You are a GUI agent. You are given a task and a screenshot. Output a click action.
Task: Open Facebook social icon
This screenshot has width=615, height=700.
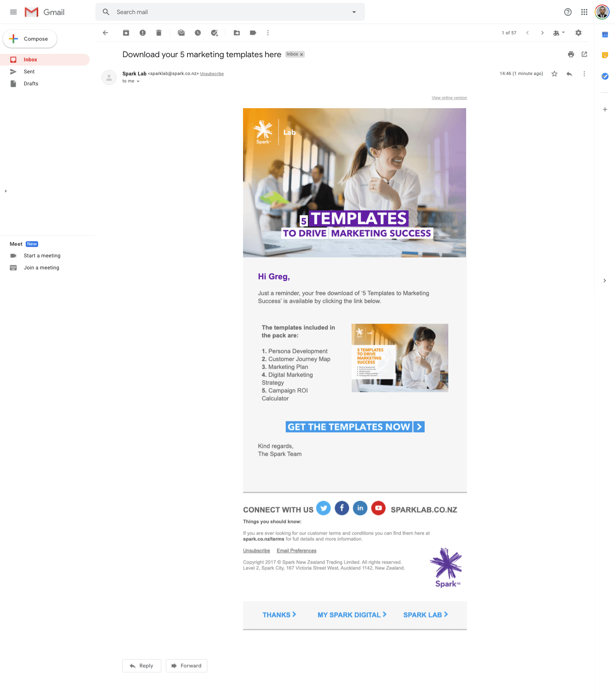342,508
